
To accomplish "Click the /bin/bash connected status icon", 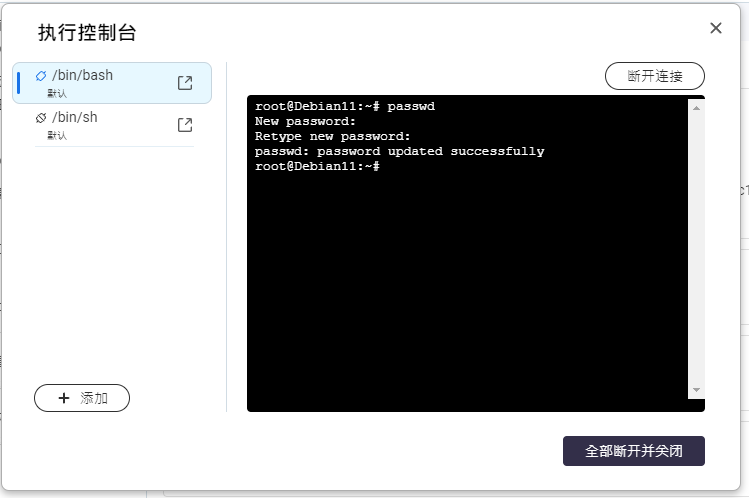I will pyautogui.click(x=41, y=76).
